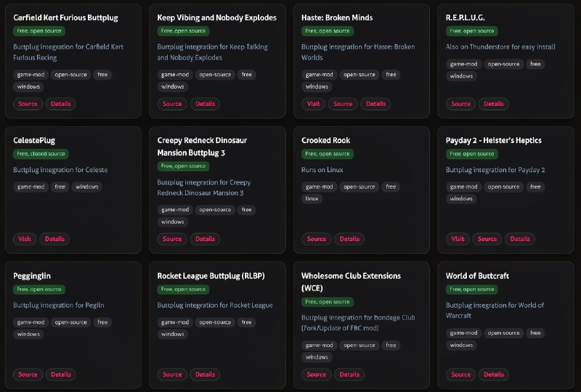Click 'Buttplug integration for Peglin' description
Image resolution: width=581 pixels, height=392 pixels.
(x=59, y=306)
